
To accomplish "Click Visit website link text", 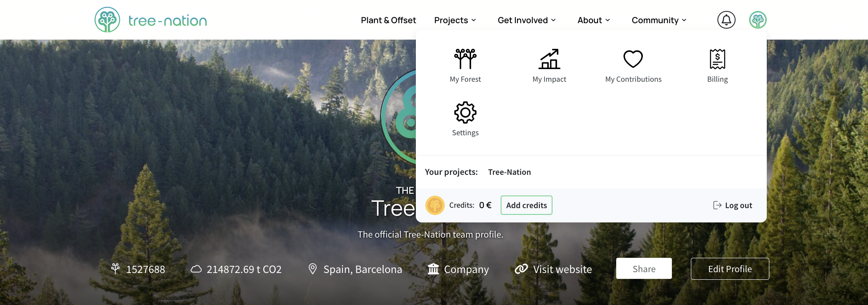I will pyautogui.click(x=563, y=269).
